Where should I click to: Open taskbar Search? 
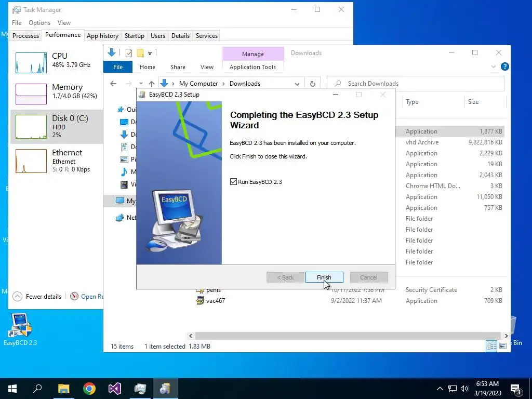tap(37, 389)
